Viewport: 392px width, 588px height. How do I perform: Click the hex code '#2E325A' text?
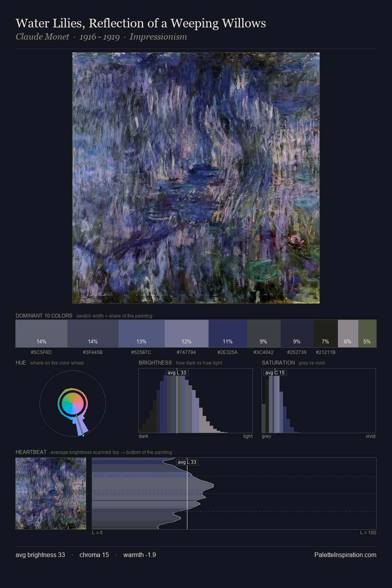coord(227,352)
